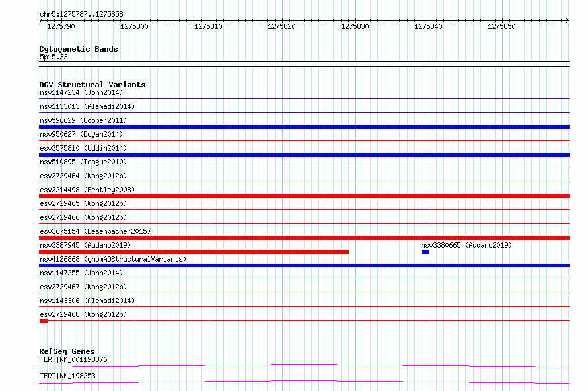Click nsv1143306 (Alsmadi2014) label
Screen dimensions: 588x391
tap(87, 301)
